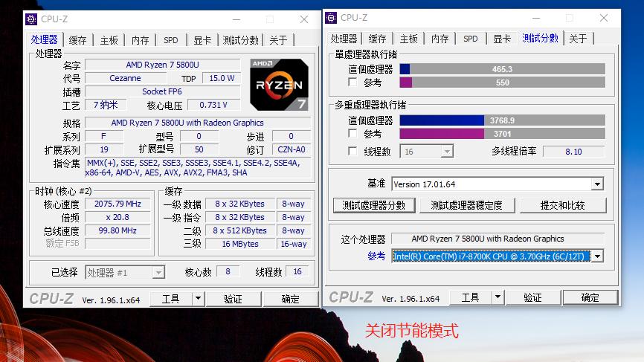Open the 工具 dropdown arrow in right window

498,297
